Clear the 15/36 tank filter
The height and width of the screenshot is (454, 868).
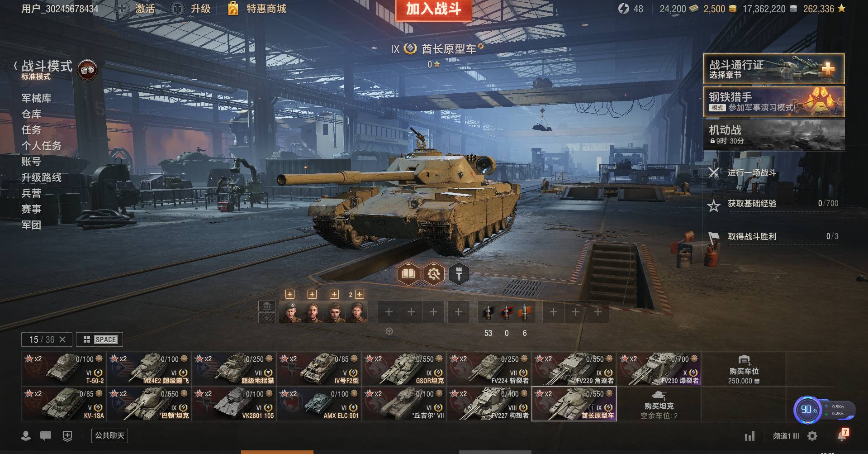(62, 339)
